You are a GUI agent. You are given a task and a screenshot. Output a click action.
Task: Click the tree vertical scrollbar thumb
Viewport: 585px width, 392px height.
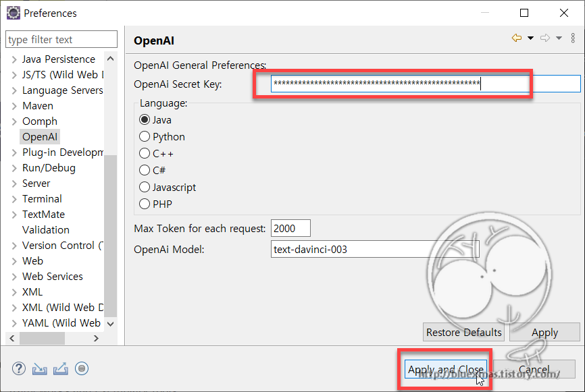tap(110, 235)
